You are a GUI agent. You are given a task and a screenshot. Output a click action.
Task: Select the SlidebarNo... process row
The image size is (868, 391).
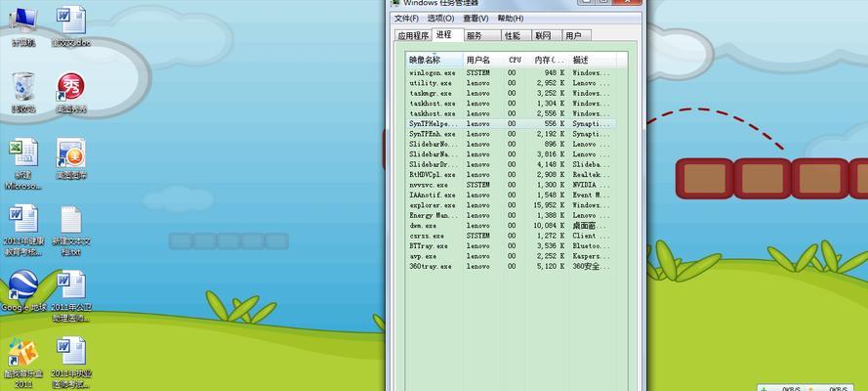click(511, 144)
